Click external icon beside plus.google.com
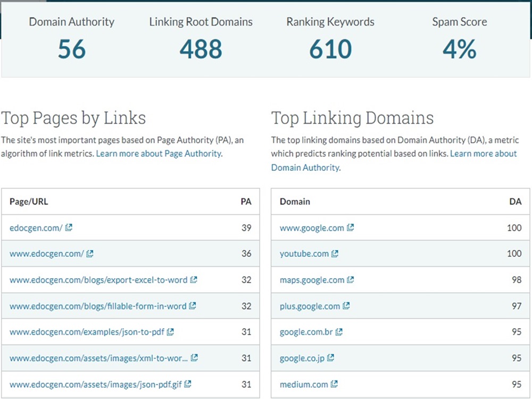The height and width of the screenshot is (399, 532). pyautogui.click(x=346, y=306)
